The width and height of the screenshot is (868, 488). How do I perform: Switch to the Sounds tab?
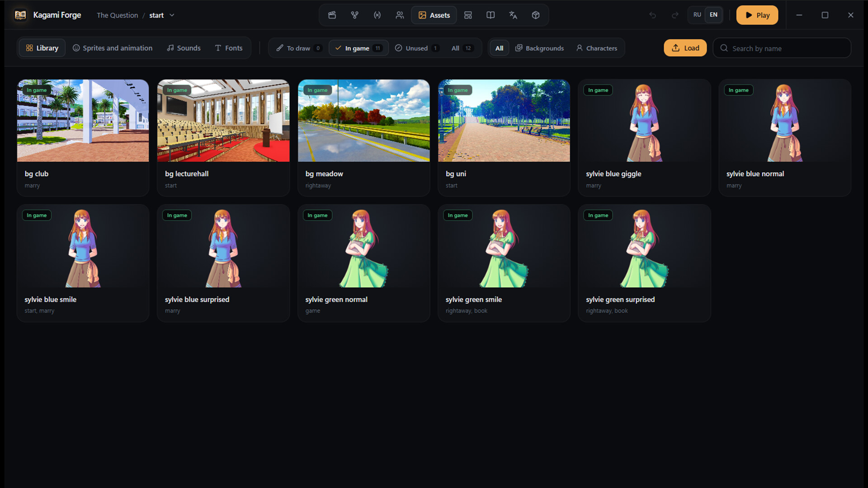[184, 48]
